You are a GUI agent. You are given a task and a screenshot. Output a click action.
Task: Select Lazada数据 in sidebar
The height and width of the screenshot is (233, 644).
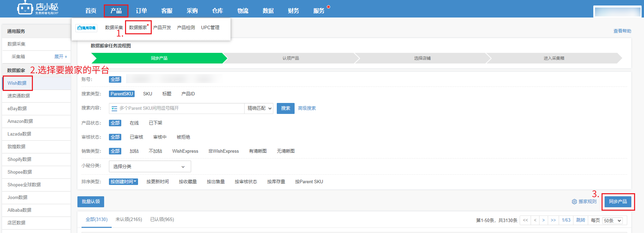click(36, 134)
